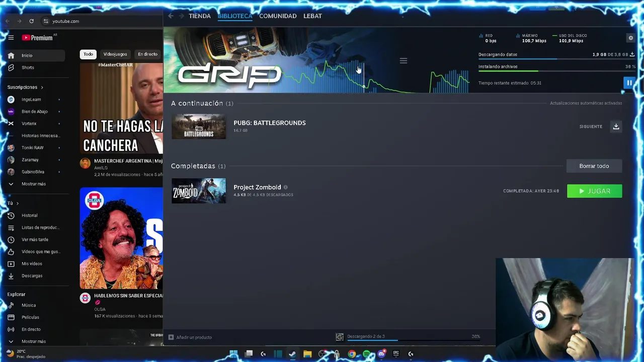Click the Steam back navigation arrow
Viewport: 644px width, 362px height.
tap(171, 16)
